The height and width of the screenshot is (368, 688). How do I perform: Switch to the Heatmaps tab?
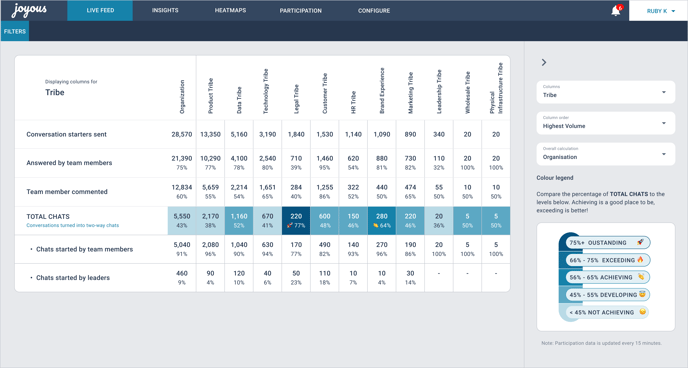click(230, 11)
